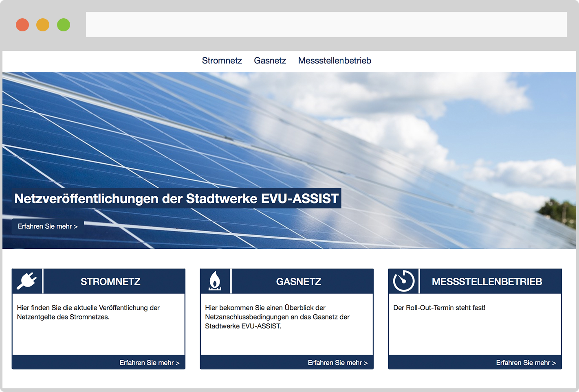Viewport: 579px width, 392px height.
Task: Click the Netzveröffentlichungen der Stadtwerke headline
Action: point(176,199)
